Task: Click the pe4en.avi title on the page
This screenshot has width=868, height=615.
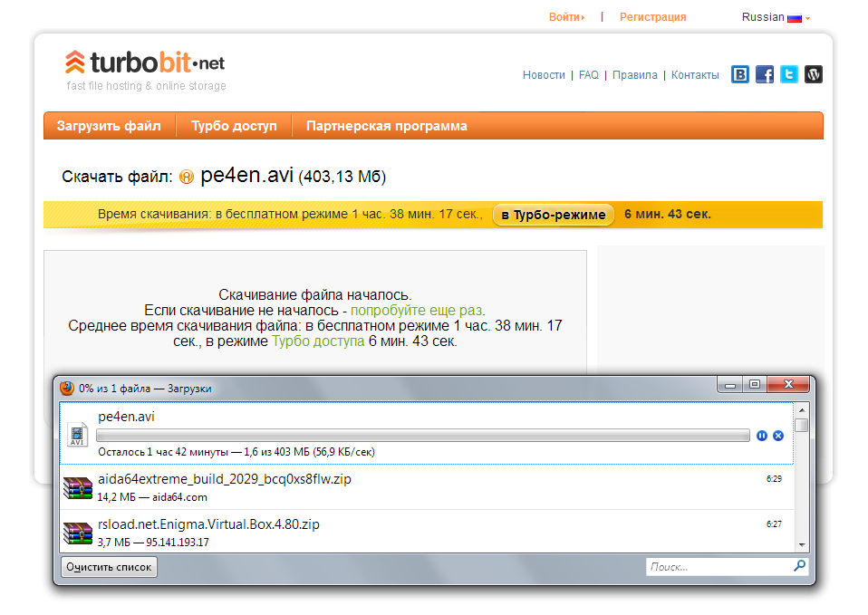Action: 246,175
